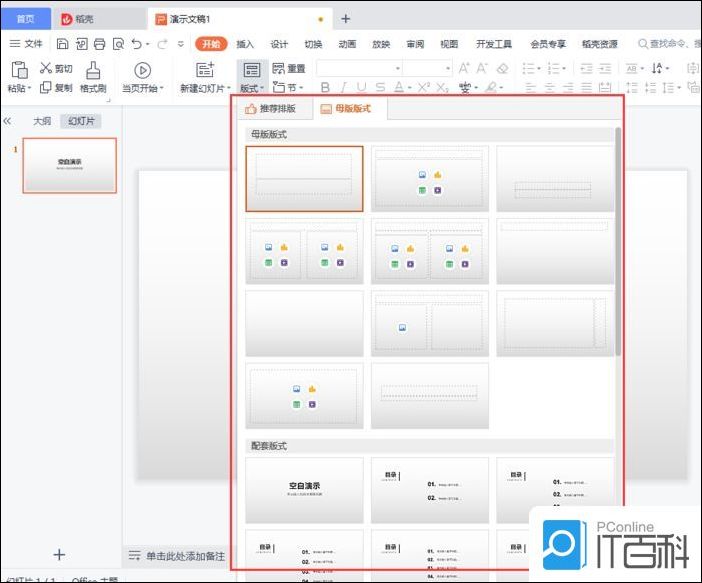Click the 当页开始 play slideshow icon
The image size is (702, 583).
(x=142, y=69)
